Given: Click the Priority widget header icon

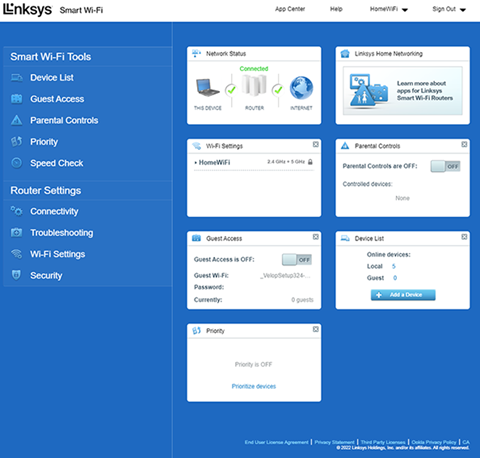Looking at the screenshot, I should point(197,331).
